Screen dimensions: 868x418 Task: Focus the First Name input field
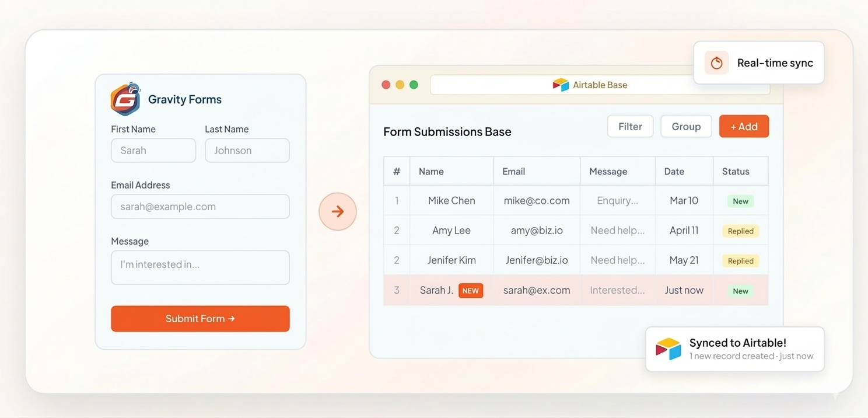pyautogui.click(x=153, y=150)
